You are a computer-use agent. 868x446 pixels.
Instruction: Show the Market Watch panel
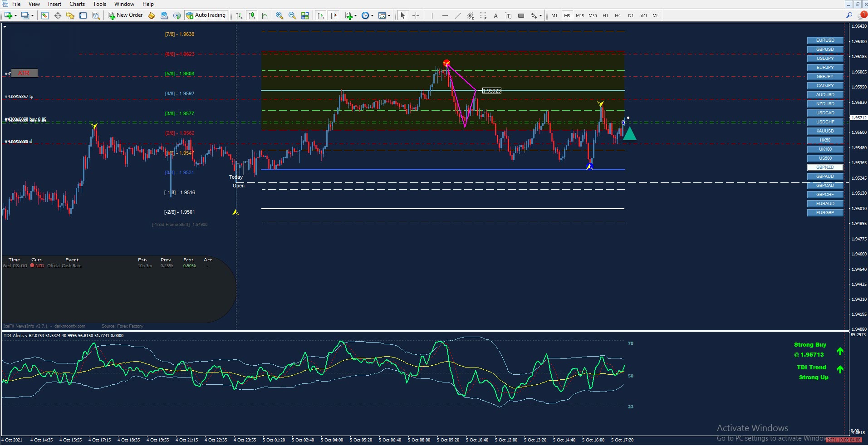coord(44,15)
